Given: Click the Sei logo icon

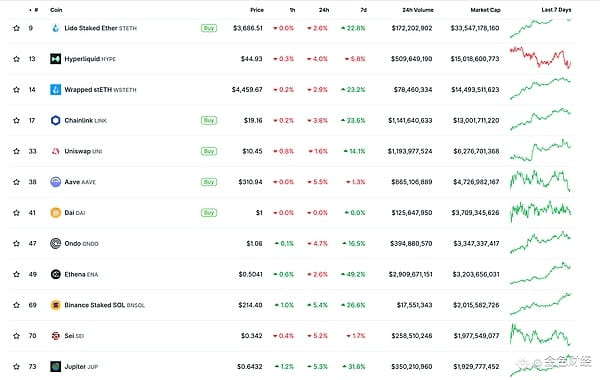Looking at the screenshot, I should (x=55, y=336).
